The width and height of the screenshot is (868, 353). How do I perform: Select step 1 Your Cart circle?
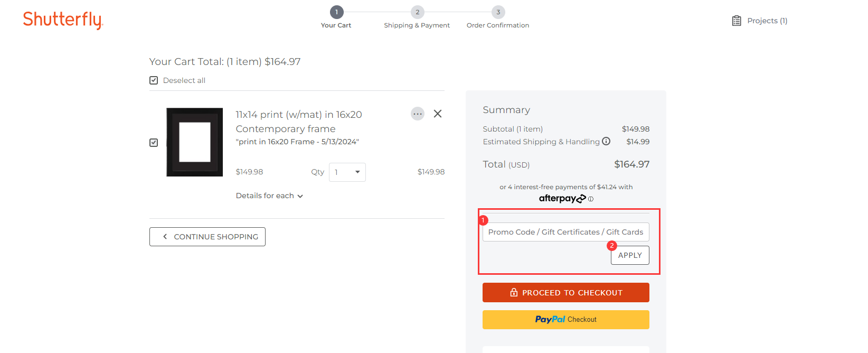(336, 12)
